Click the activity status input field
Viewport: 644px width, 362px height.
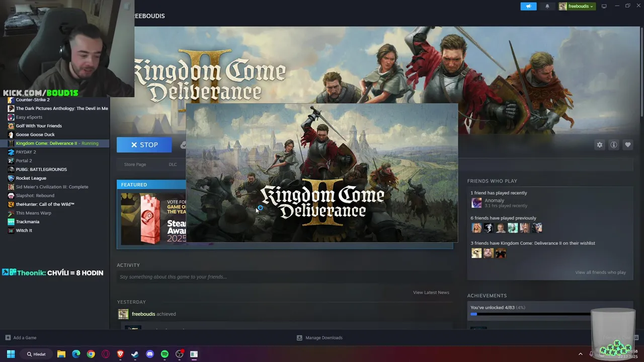(284, 277)
